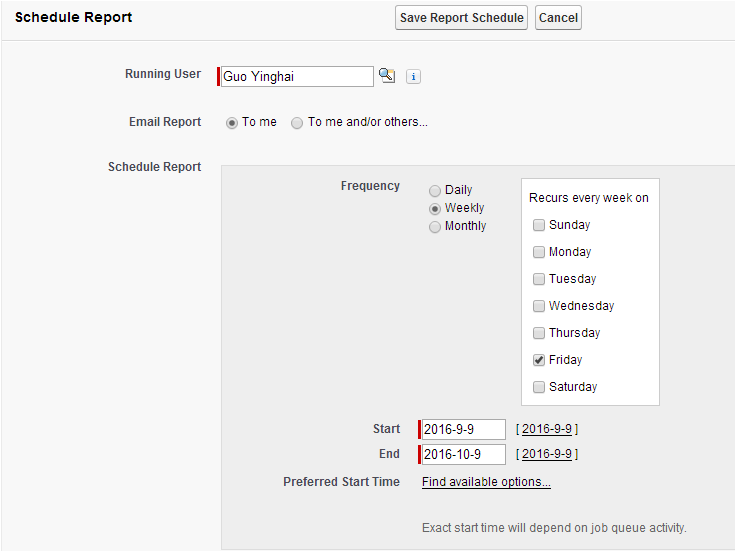735x551 pixels.
Task: Choose 'To me and/or others...' radio
Action: [x=297, y=123]
